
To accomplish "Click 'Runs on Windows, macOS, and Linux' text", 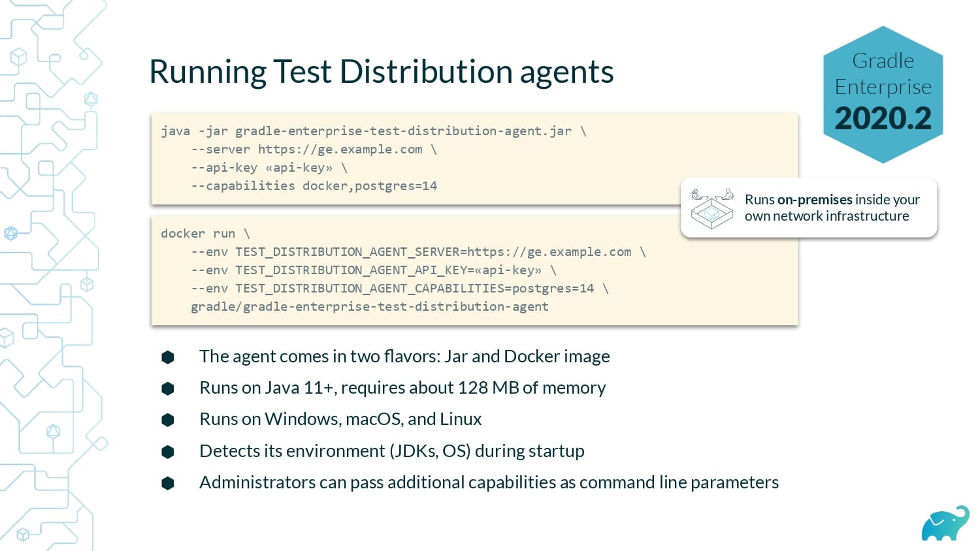I will (x=340, y=419).
